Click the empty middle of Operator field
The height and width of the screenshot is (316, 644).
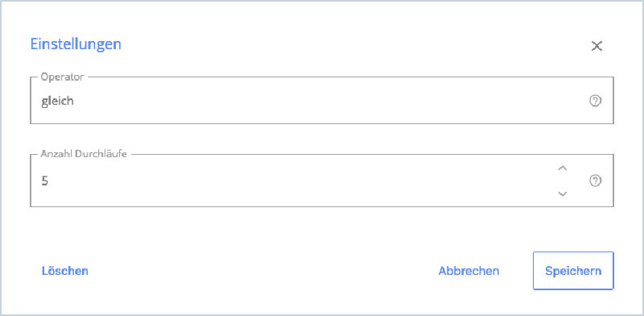(x=321, y=101)
